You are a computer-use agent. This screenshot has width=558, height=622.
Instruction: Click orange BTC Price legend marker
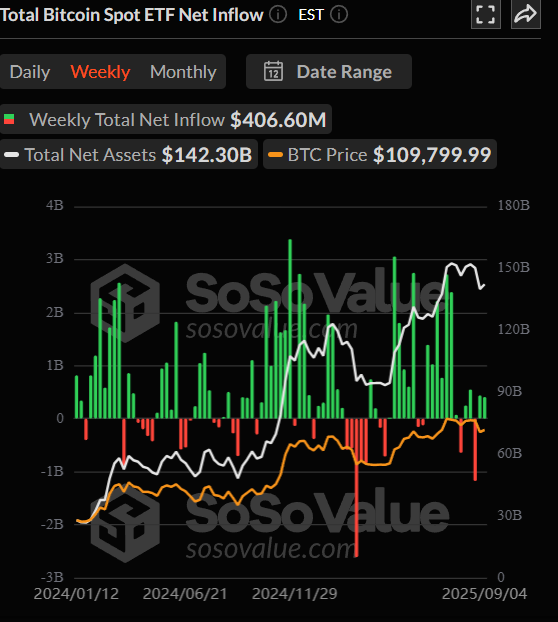click(x=275, y=155)
